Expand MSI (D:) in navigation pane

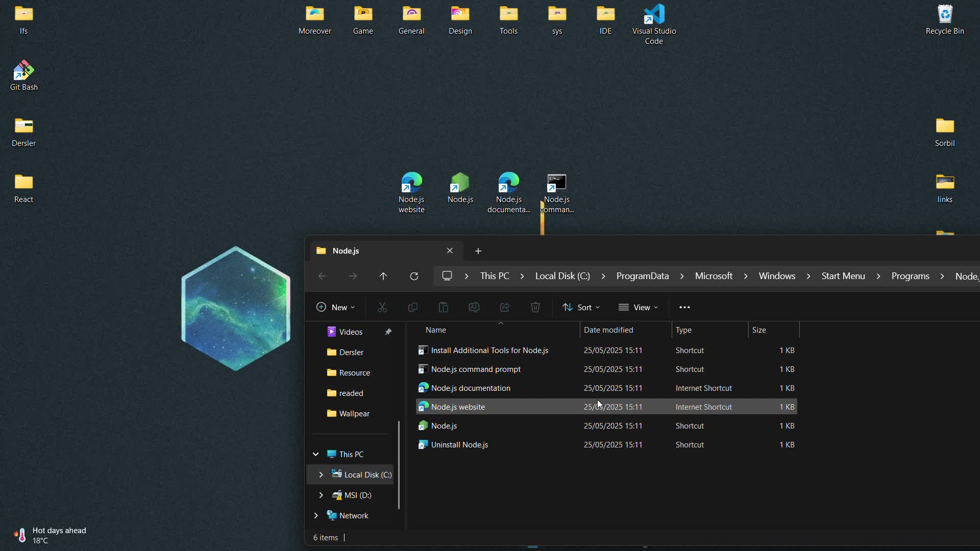pos(321,495)
